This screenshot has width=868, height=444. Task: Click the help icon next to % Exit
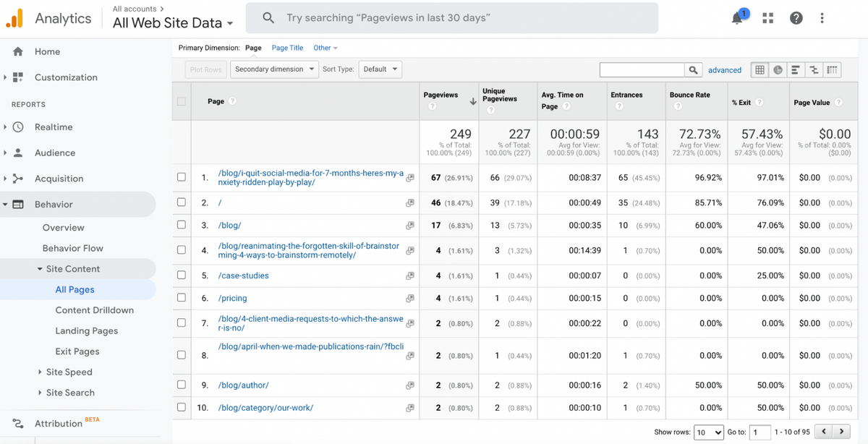click(x=759, y=103)
